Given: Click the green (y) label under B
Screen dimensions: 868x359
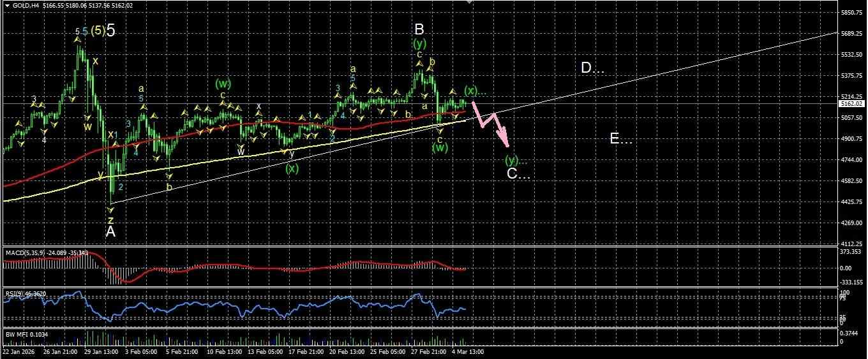Looking at the screenshot, I should [419, 44].
